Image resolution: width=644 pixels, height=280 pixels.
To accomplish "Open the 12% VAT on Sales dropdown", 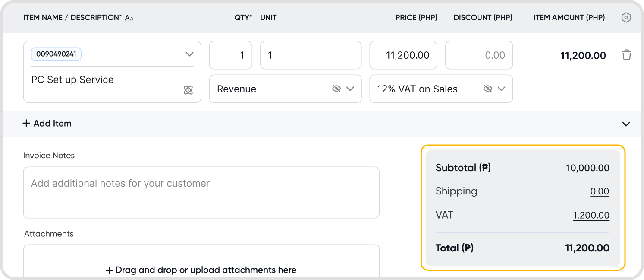I will pos(501,89).
